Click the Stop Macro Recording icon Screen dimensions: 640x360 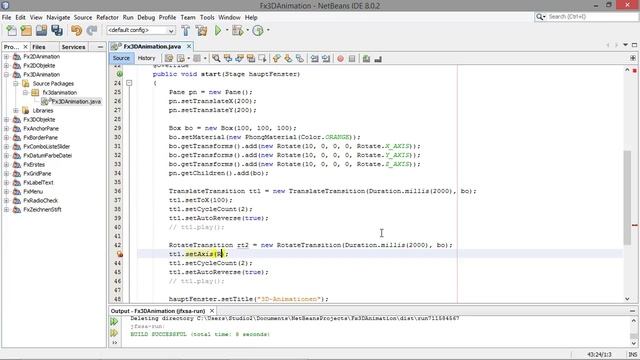[352, 59]
